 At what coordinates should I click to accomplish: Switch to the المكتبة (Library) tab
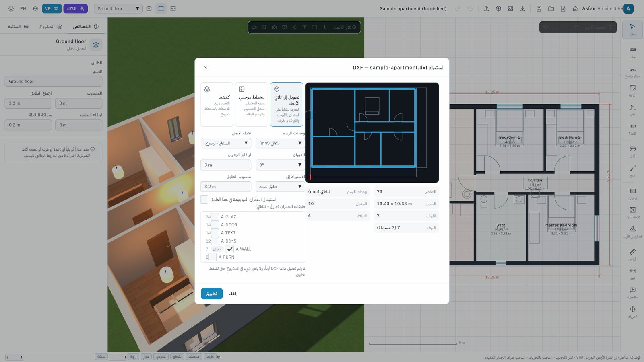(x=18, y=27)
